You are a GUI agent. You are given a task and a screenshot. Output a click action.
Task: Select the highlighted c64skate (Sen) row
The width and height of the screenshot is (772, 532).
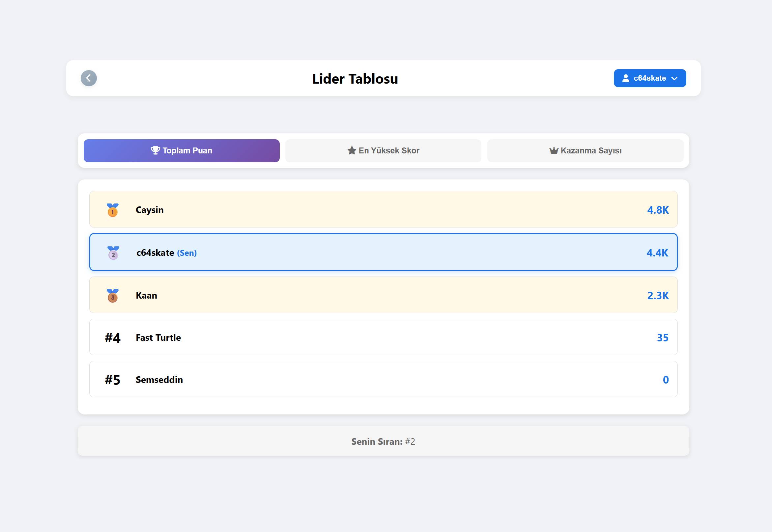[x=383, y=252]
